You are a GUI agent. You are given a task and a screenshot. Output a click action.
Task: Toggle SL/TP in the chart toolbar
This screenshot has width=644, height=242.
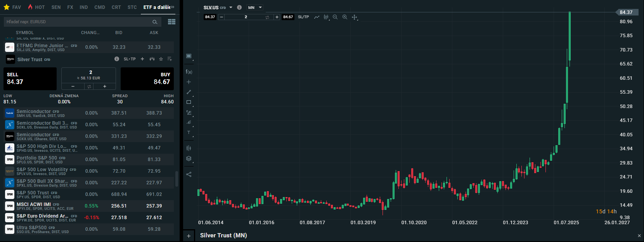click(x=303, y=17)
